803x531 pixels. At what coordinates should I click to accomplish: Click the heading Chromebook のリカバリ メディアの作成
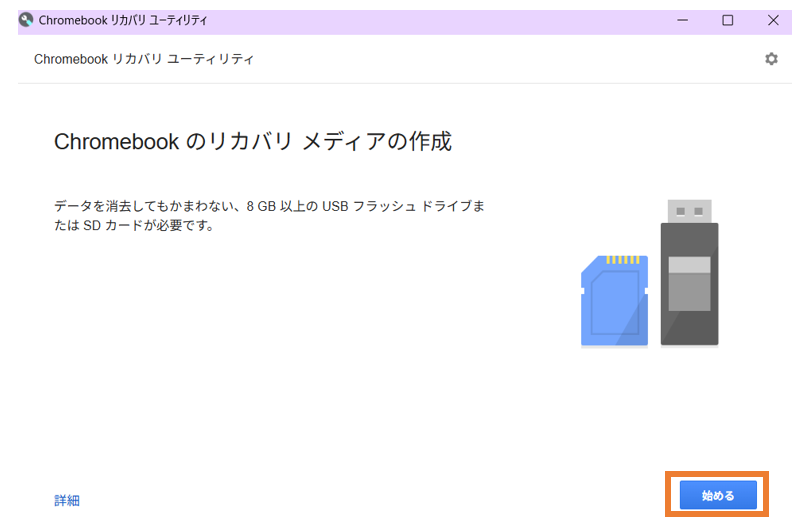tap(252, 142)
